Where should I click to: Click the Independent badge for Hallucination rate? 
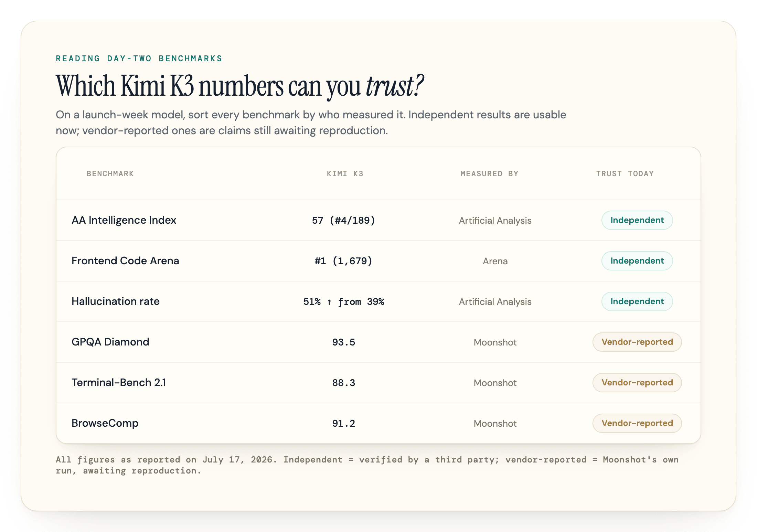coord(637,301)
